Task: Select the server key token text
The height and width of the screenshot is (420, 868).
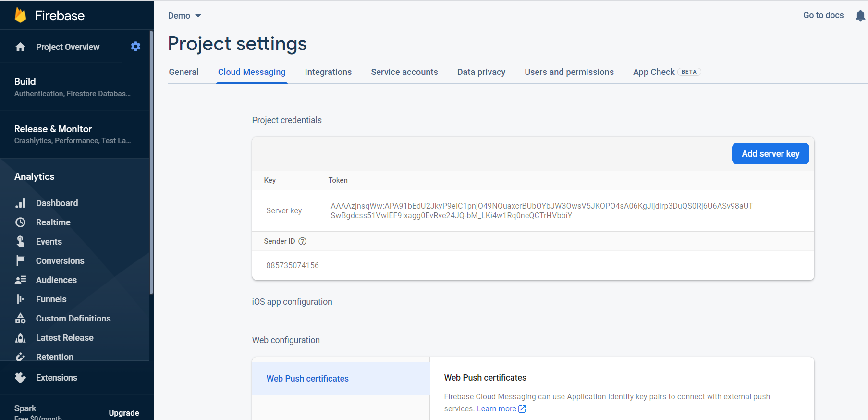Action: point(542,210)
